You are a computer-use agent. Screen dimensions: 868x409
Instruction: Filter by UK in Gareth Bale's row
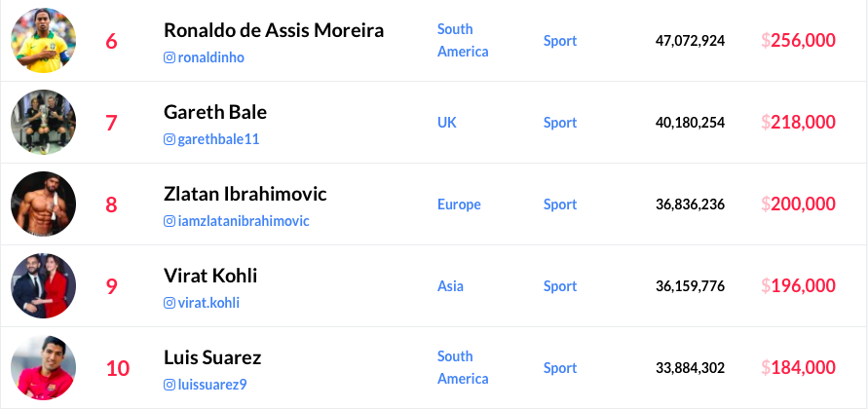tap(447, 123)
